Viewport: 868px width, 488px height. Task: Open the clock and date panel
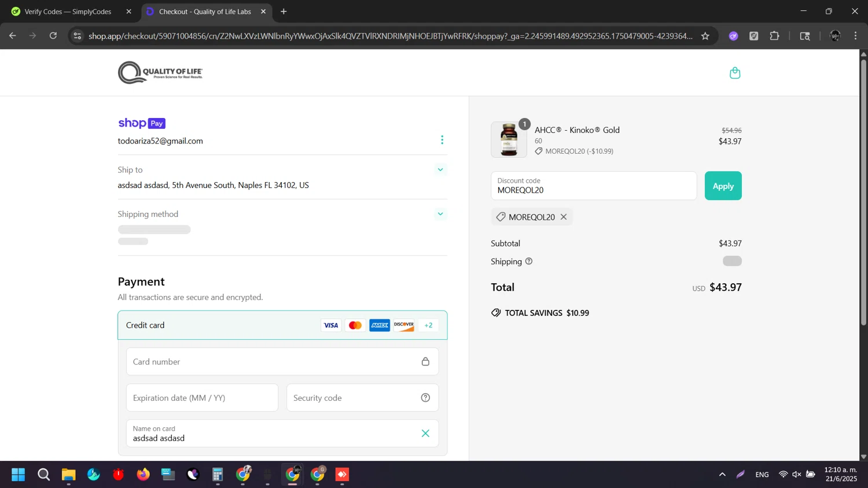pos(841,474)
